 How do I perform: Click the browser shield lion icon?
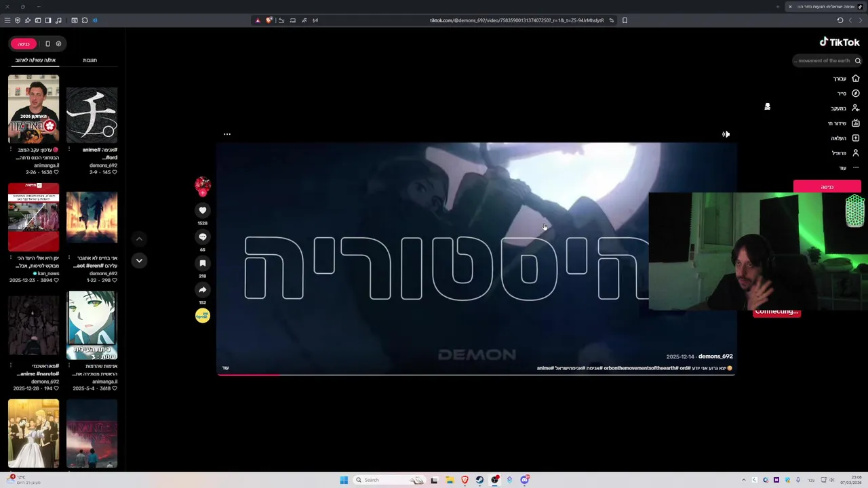(x=269, y=20)
